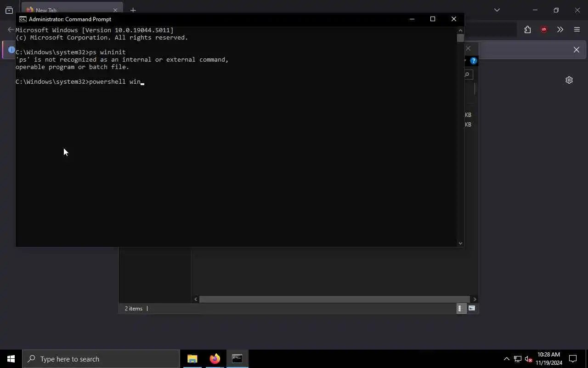
Task: Minimize the Administrator: Command Prompt window
Action: pyautogui.click(x=412, y=19)
